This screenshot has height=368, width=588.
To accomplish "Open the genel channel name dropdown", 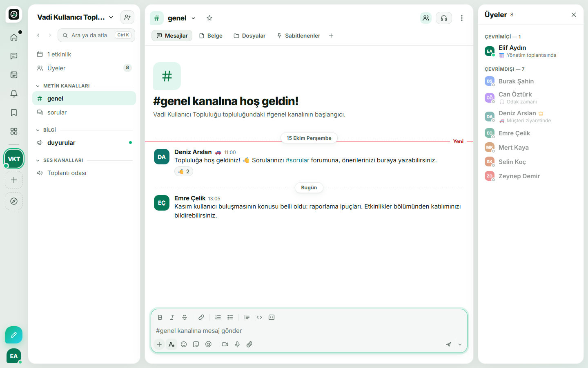I will (181, 18).
